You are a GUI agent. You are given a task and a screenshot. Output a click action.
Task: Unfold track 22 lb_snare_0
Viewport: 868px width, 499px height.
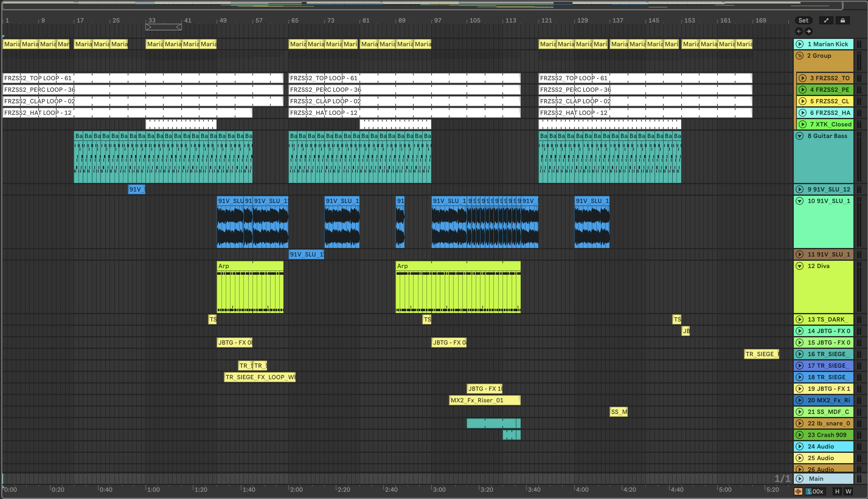(x=799, y=423)
